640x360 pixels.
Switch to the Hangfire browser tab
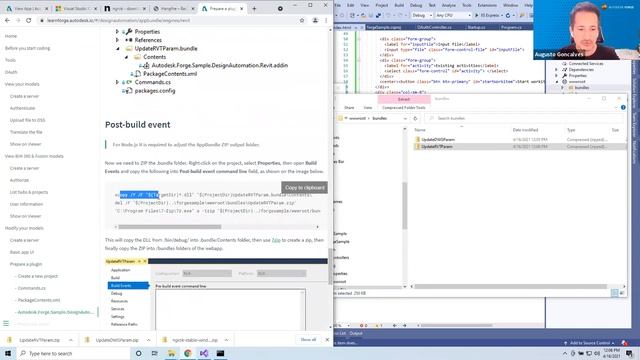click(174, 9)
